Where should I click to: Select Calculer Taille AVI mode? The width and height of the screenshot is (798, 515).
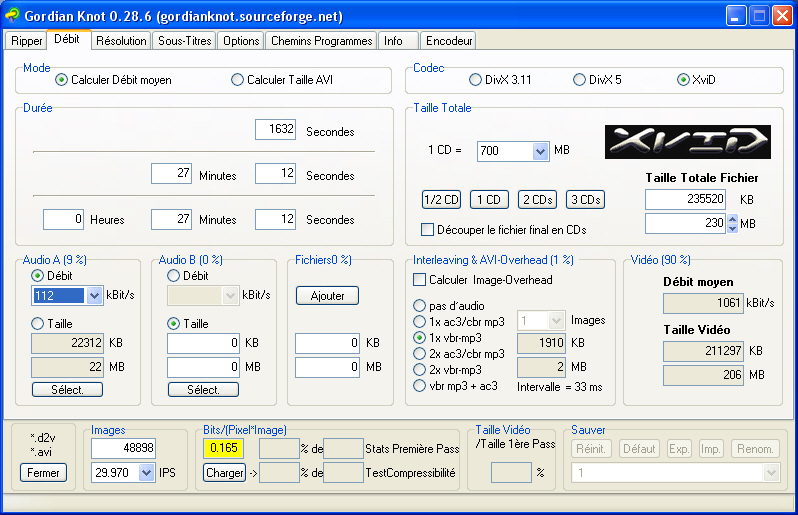(x=238, y=80)
